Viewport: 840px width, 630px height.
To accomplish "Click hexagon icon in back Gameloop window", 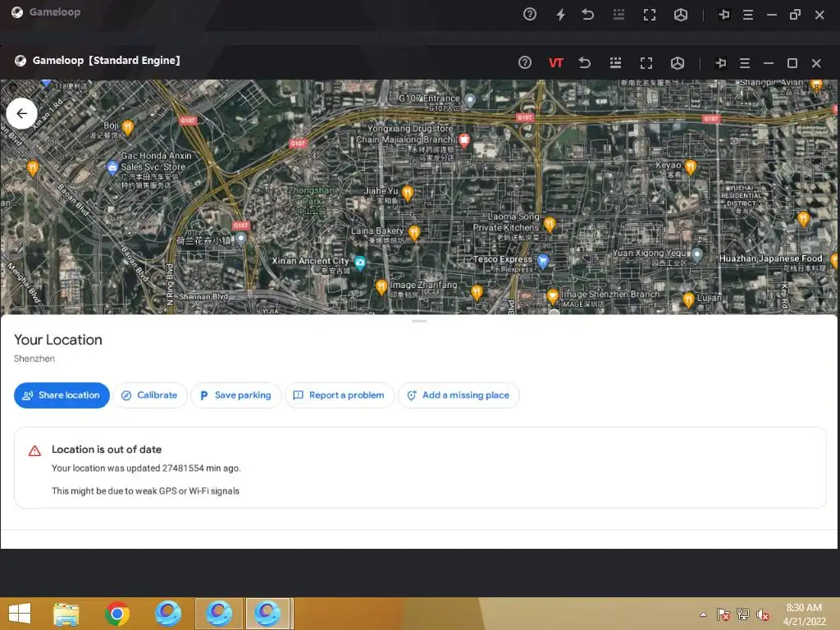I will [680, 15].
